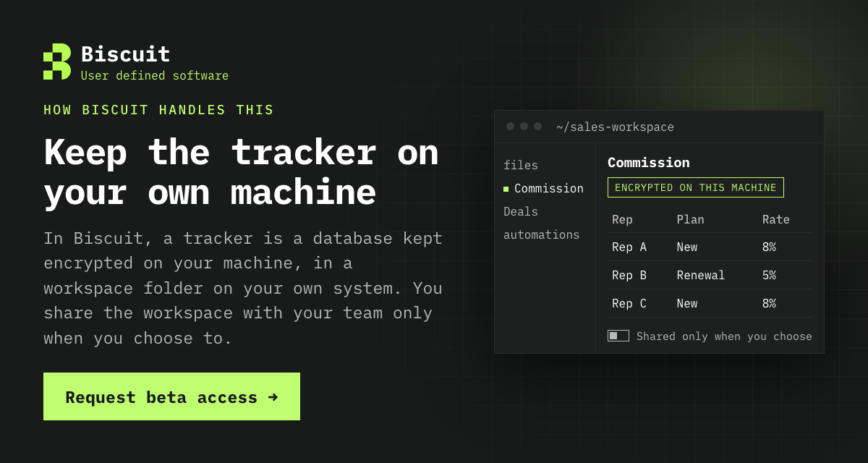Select the 5% rate cell
The height and width of the screenshot is (463, 868).
click(x=769, y=275)
